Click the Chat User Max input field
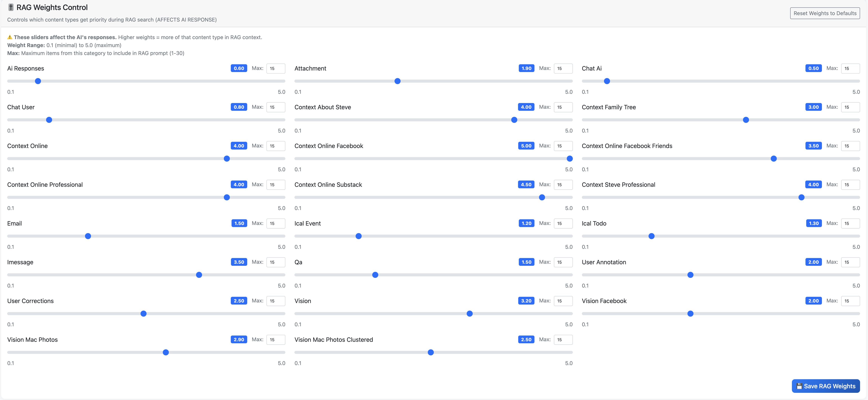The image size is (868, 400). (x=275, y=107)
